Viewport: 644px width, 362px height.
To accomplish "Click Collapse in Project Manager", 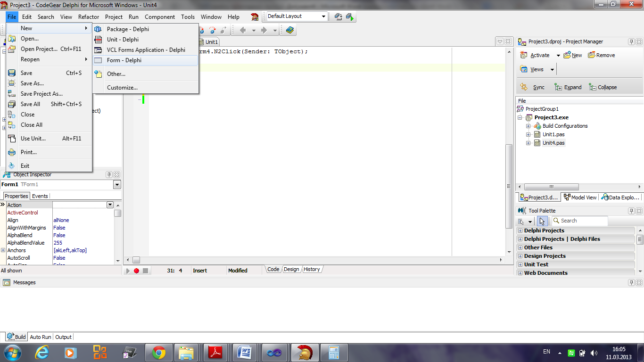I will (603, 87).
